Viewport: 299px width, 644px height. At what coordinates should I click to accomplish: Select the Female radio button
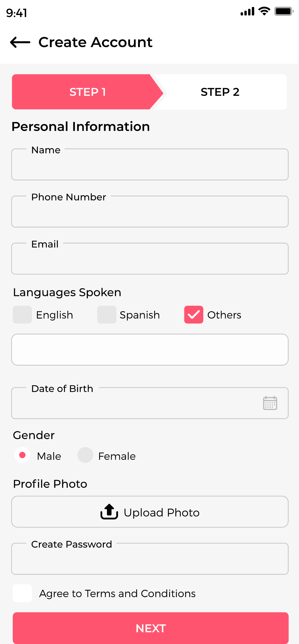pyautogui.click(x=85, y=455)
